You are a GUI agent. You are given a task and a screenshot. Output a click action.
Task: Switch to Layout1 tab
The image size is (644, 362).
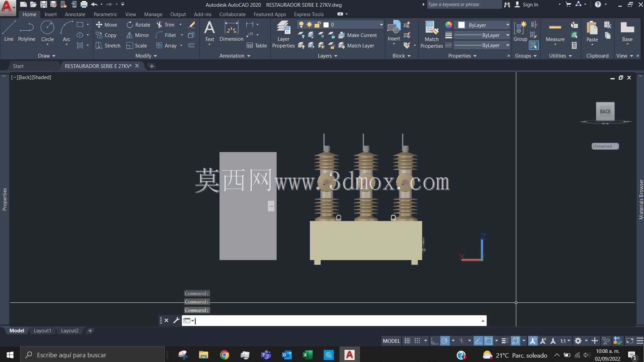tap(42, 331)
